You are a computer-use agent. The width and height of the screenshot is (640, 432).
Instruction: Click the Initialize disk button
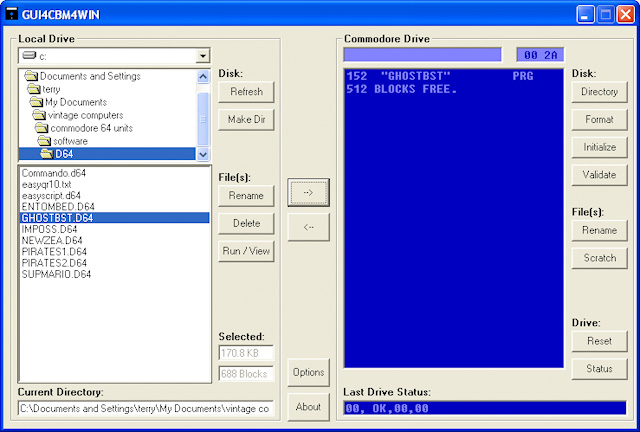pos(599,147)
